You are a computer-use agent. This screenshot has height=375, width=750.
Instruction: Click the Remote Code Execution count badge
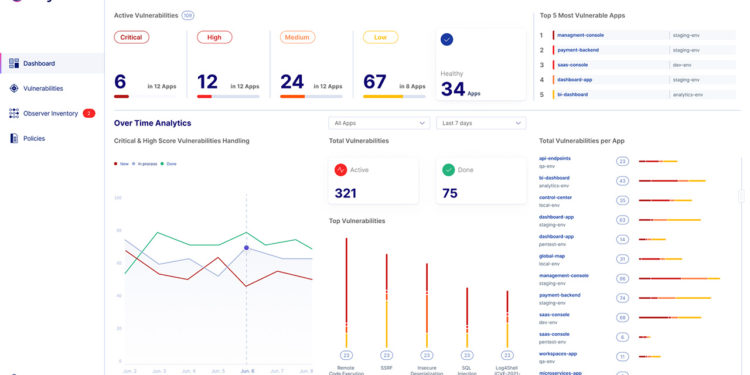tap(346, 355)
